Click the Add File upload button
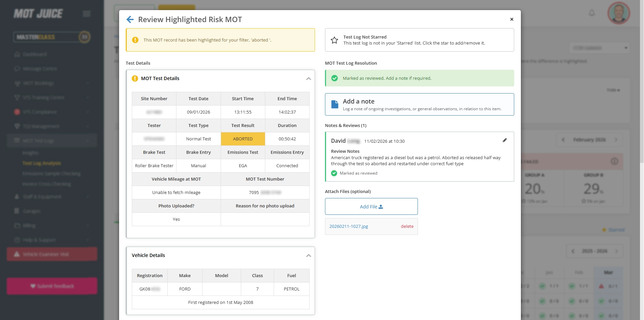Image resolution: width=644 pixels, height=320 pixels. (371, 206)
